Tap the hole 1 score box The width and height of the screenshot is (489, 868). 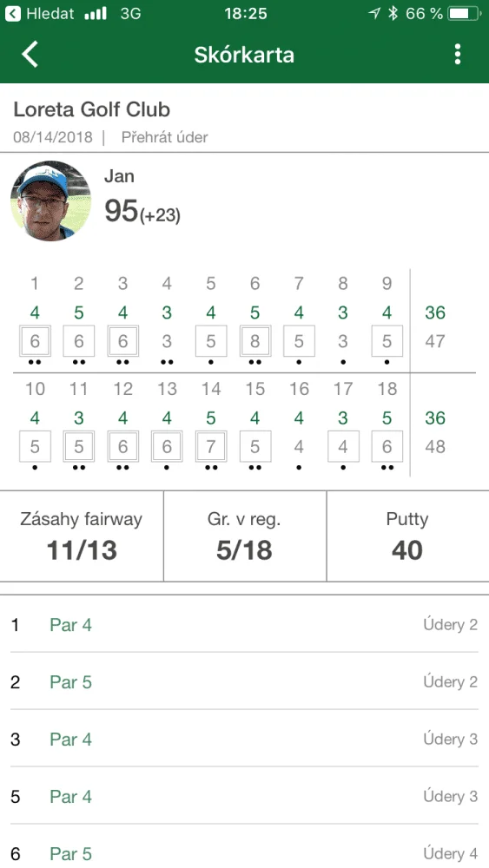tap(35, 341)
